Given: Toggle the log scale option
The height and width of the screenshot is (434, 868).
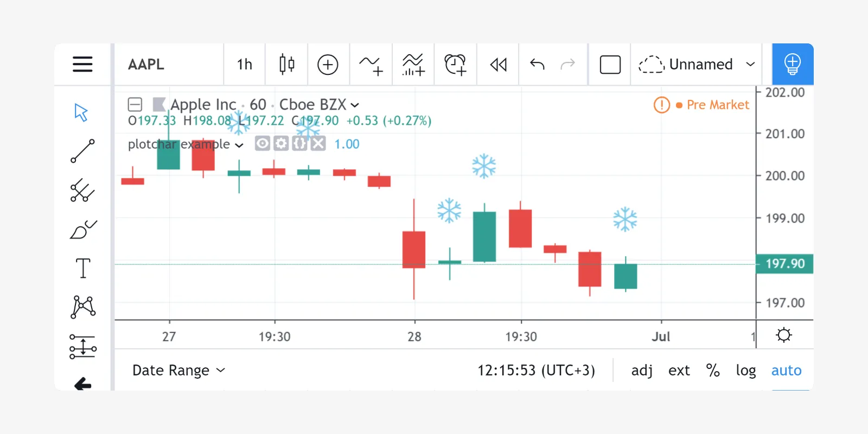Looking at the screenshot, I should (x=746, y=371).
